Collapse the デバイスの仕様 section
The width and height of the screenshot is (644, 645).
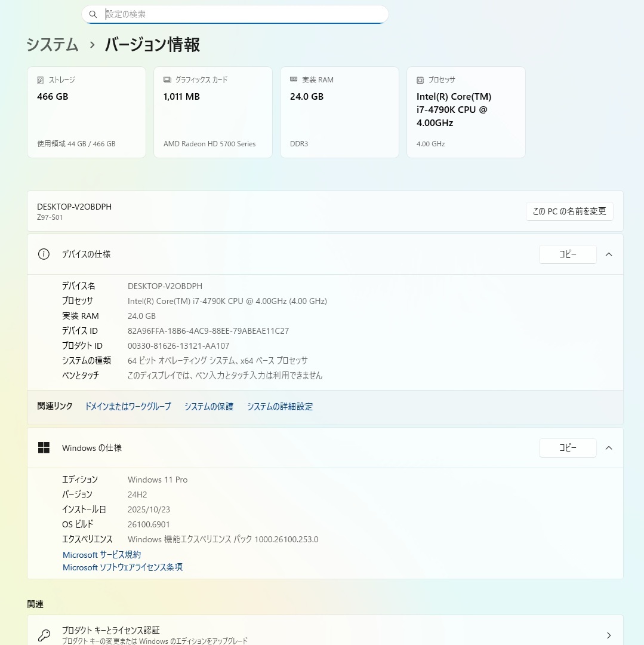609,254
